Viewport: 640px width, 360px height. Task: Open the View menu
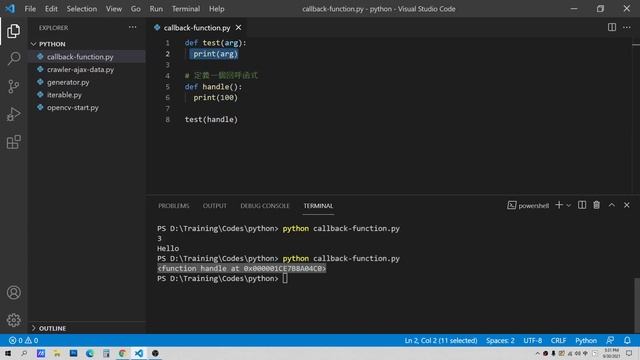[114, 9]
